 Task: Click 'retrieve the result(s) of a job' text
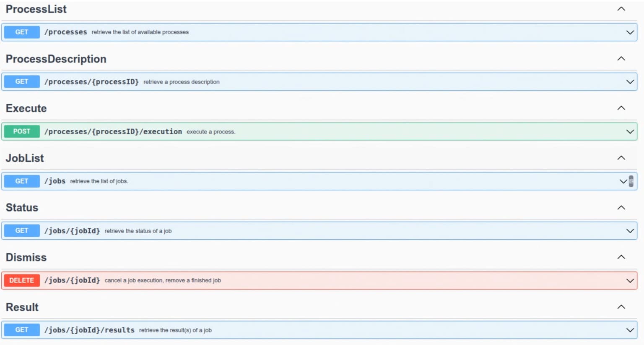(x=175, y=330)
